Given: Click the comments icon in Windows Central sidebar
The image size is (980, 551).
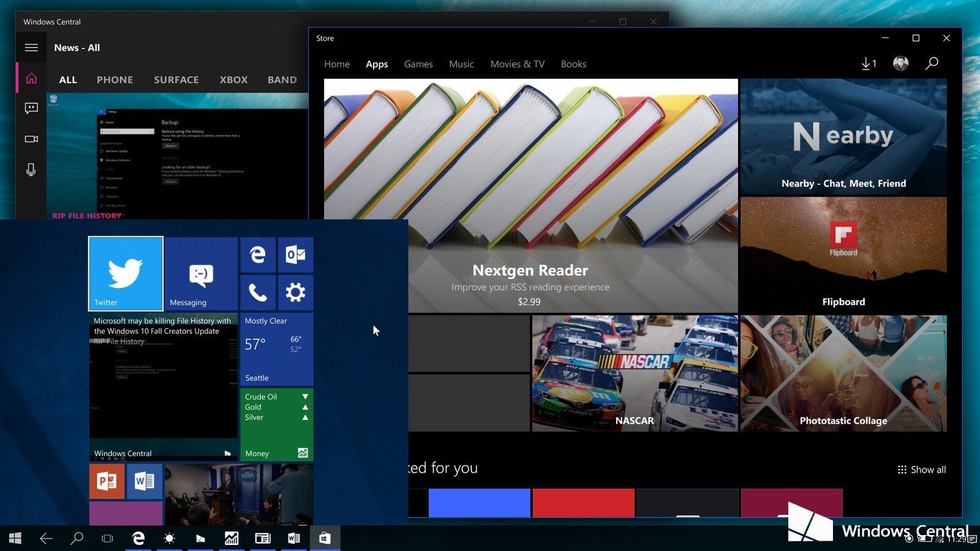Looking at the screenshot, I should pyautogui.click(x=31, y=108).
